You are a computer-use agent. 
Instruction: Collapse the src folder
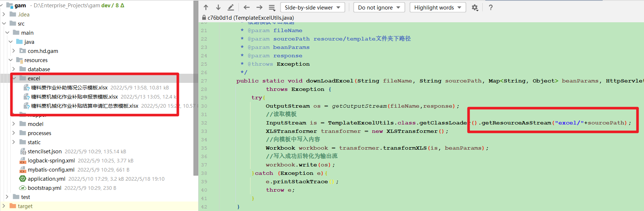[x=4, y=23]
